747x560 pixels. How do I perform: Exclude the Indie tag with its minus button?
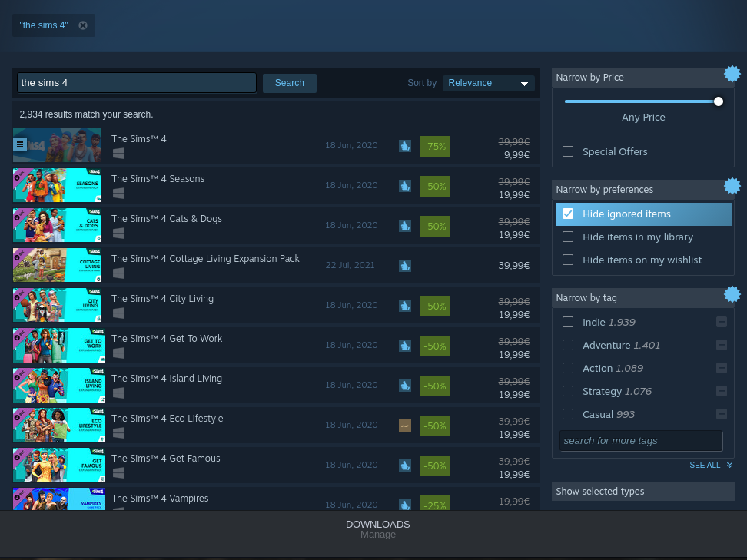pos(722,323)
